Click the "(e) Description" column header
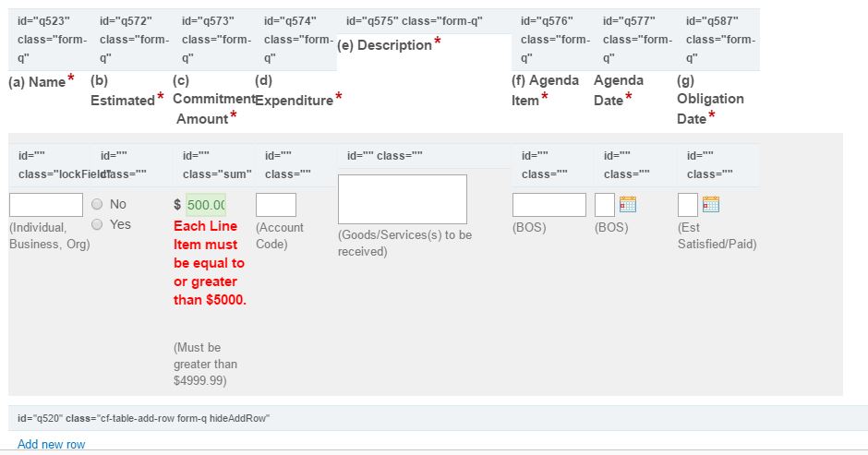 click(x=389, y=45)
